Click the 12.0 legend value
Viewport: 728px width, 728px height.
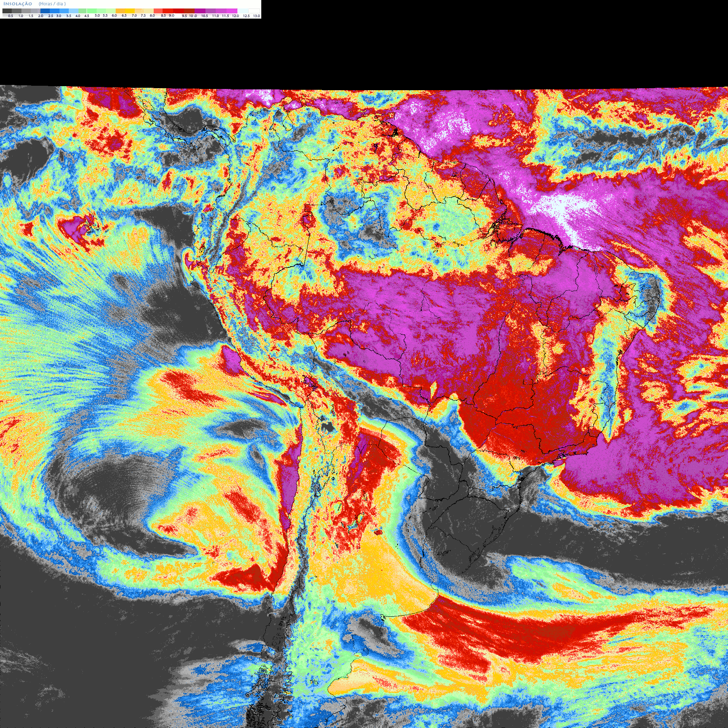pyautogui.click(x=235, y=16)
